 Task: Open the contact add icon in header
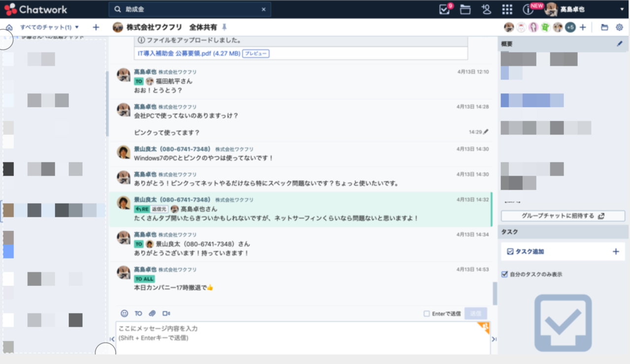coord(486,9)
